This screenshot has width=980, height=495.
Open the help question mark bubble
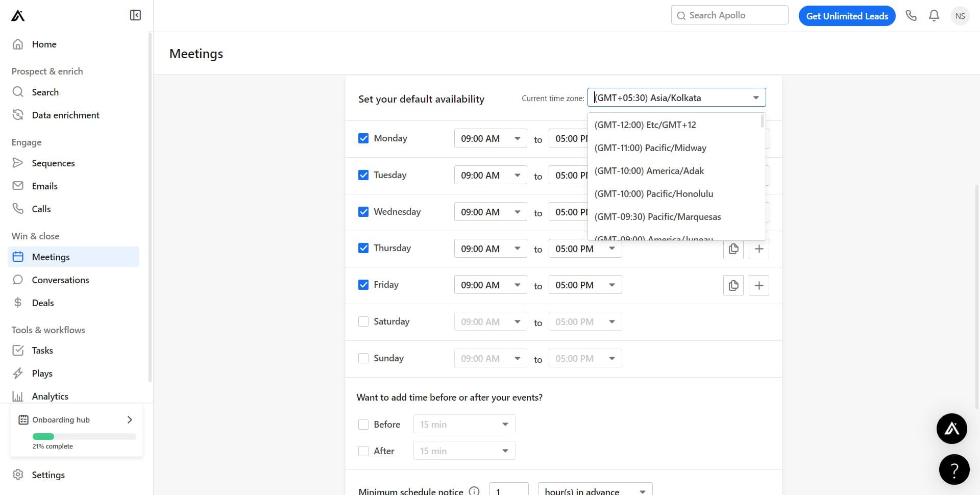click(x=954, y=469)
